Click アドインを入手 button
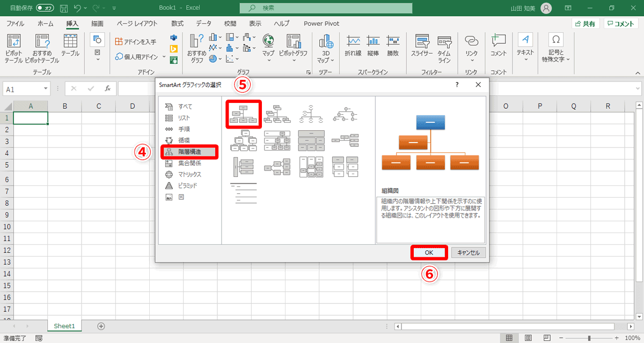Screen dimensions: 644x343 click(136, 41)
